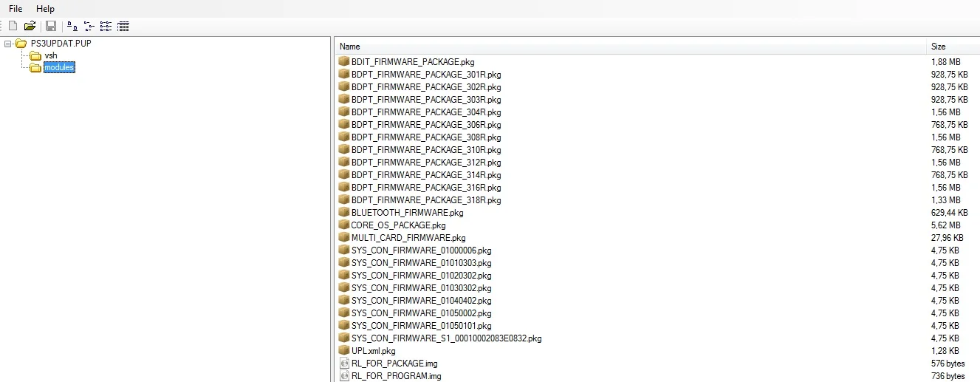The image size is (980, 382).
Task: Switch to list view
Action: 106,26
